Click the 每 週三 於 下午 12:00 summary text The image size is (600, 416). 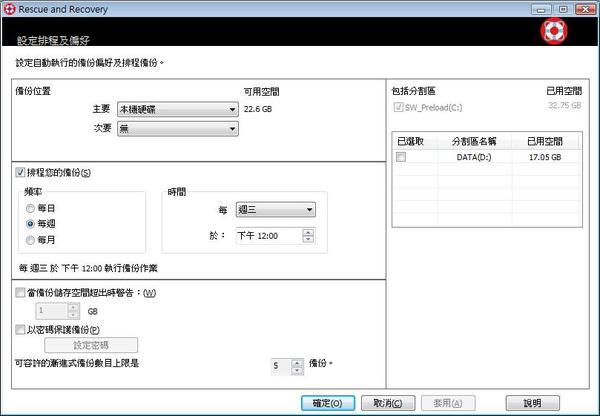click(x=88, y=268)
